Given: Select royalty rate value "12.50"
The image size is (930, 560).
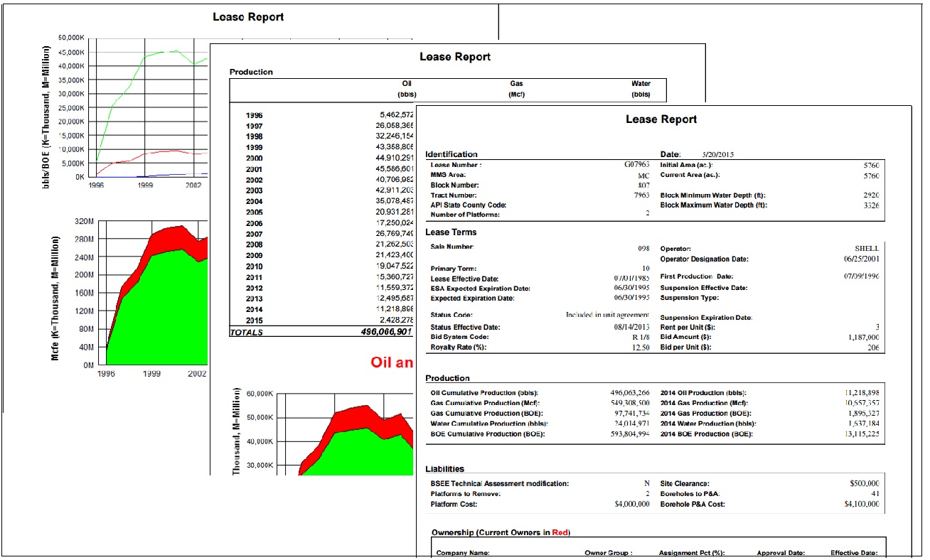Looking at the screenshot, I should click(x=640, y=348).
